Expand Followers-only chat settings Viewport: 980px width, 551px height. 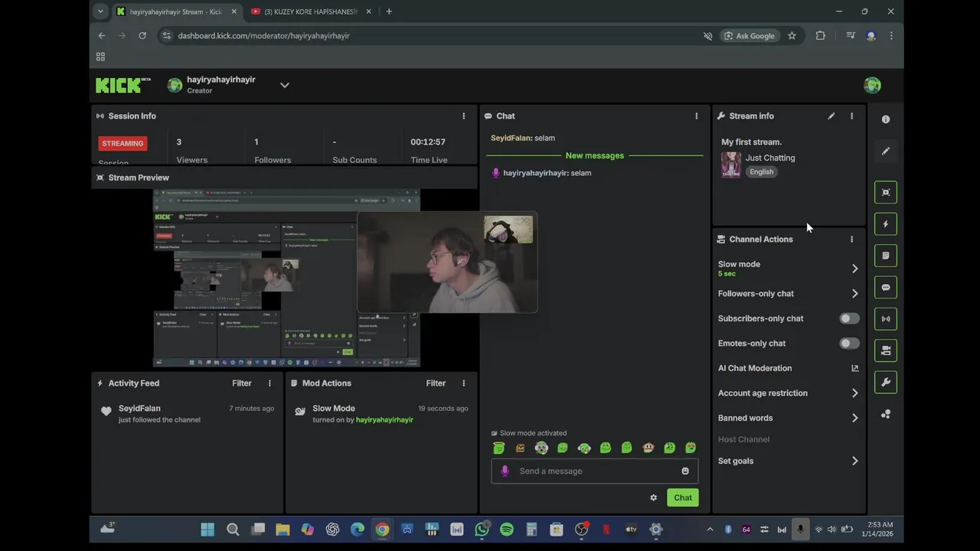[x=855, y=294]
